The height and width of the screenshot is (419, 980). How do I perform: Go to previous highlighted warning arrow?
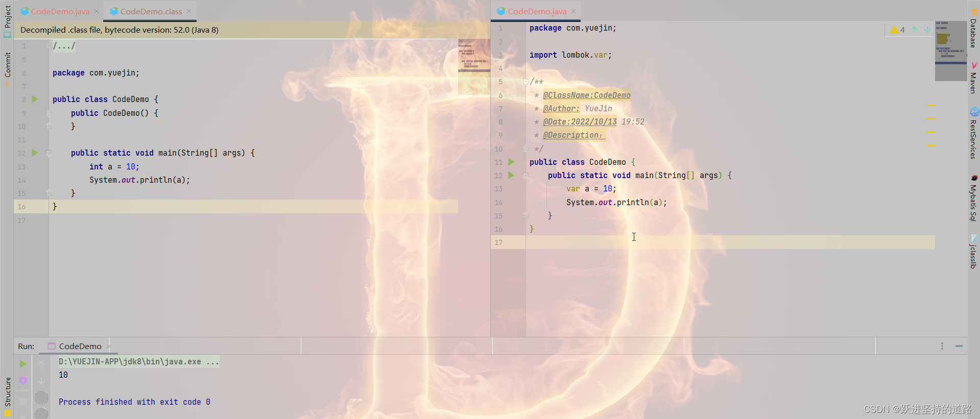click(914, 30)
